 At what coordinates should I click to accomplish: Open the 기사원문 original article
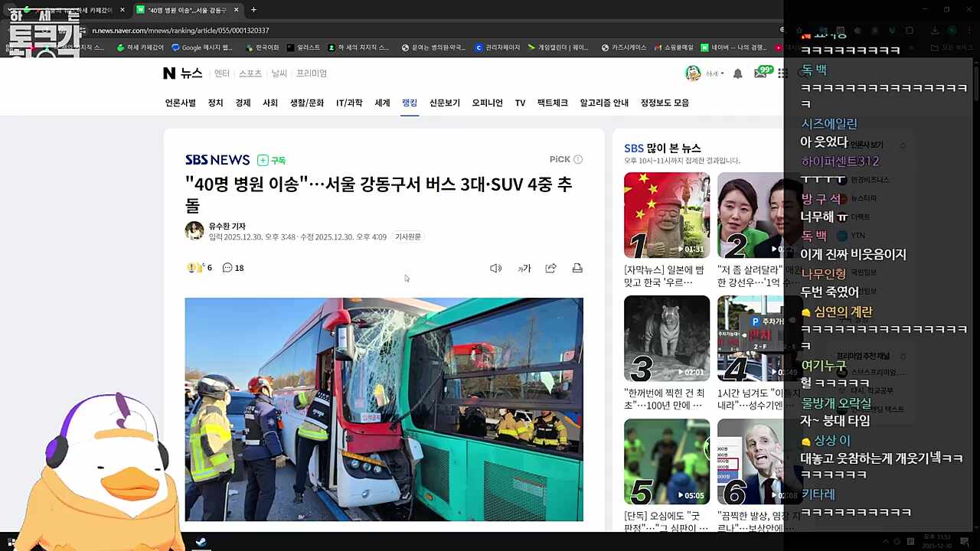(x=407, y=237)
